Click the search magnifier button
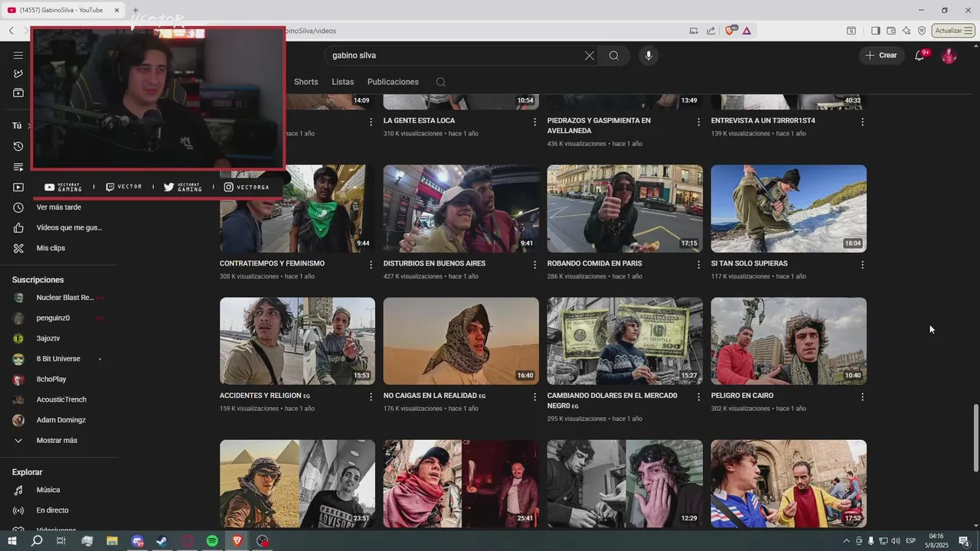This screenshot has height=551, width=980. 614,55
